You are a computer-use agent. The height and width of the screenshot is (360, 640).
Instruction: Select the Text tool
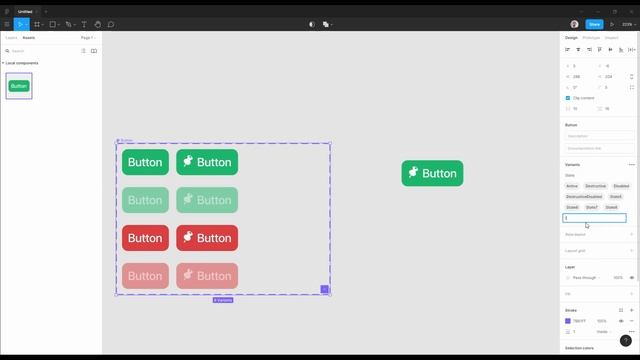coord(84,24)
